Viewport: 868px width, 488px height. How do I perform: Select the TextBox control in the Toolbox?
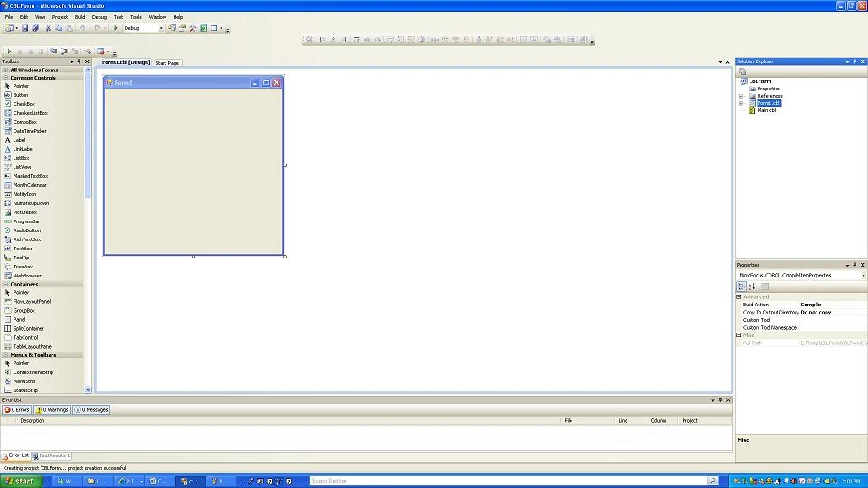(23, 249)
